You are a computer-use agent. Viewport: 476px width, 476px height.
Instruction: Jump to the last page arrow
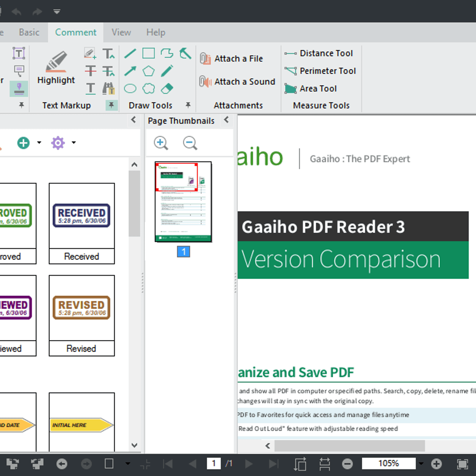tap(273, 464)
